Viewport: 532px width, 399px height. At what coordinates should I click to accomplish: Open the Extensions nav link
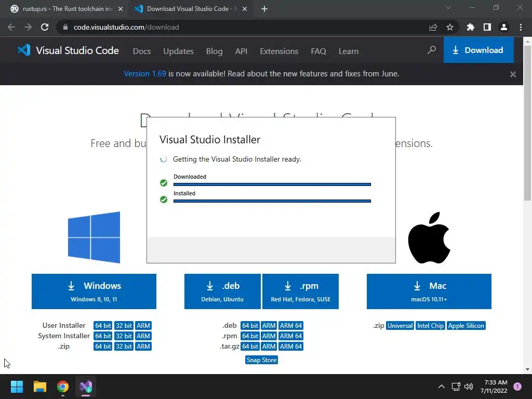279,51
